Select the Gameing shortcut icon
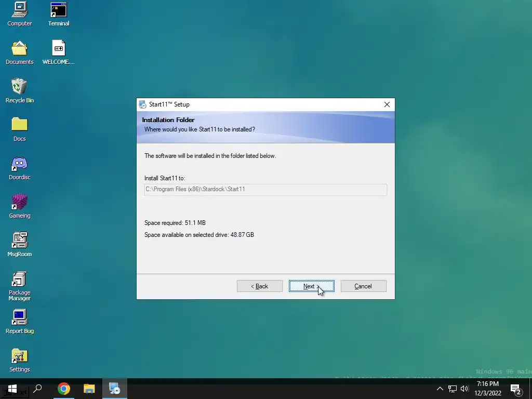532x399 pixels. [20, 206]
